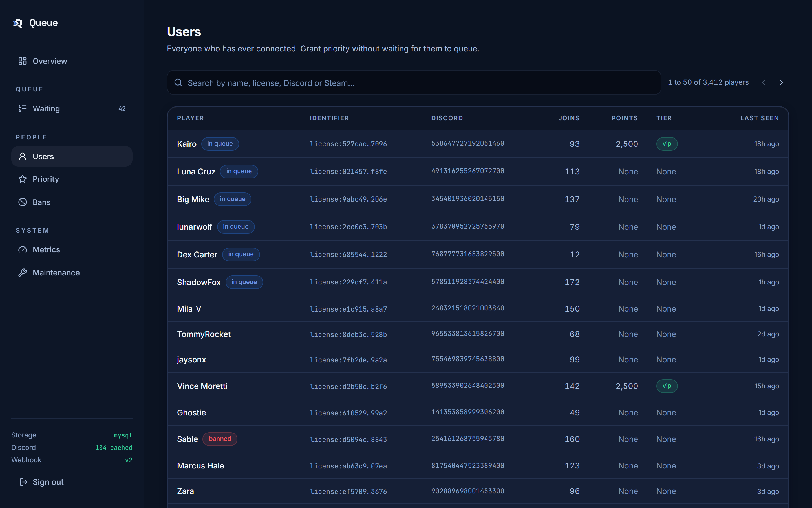Click Big Mike's identifier license:9abc49…206e

tap(348, 199)
